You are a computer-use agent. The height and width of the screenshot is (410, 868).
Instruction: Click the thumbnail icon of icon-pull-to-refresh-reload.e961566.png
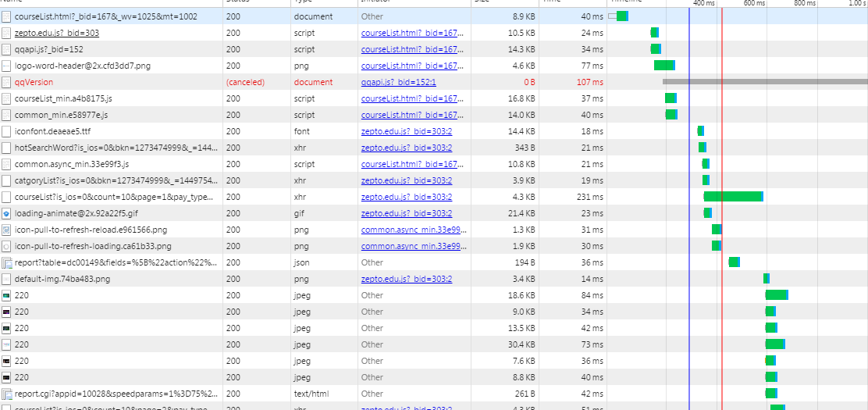6,230
